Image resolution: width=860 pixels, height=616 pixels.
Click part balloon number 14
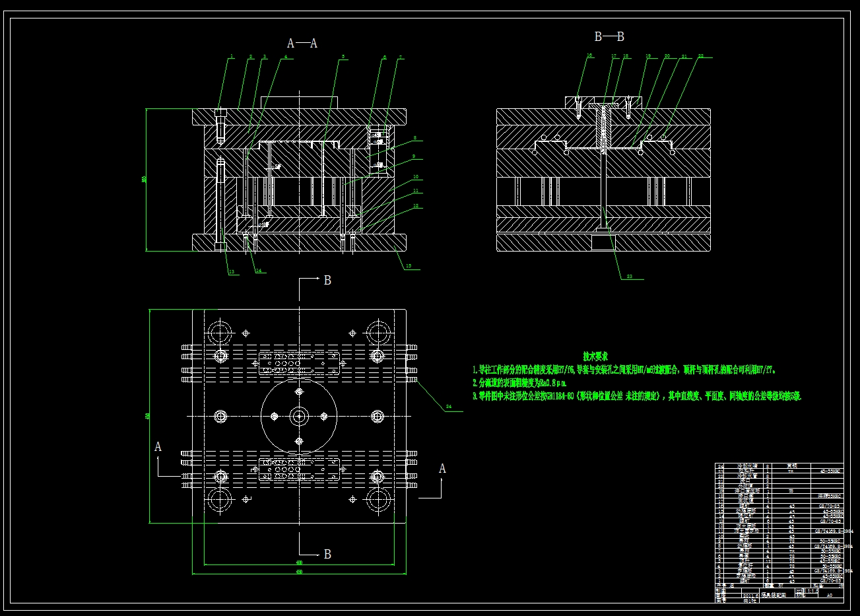point(259,270)
